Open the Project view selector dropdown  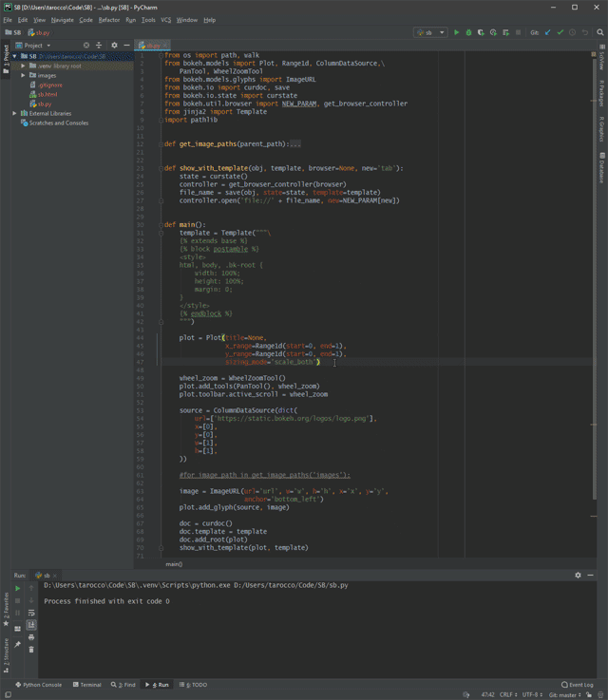(33, 45)
